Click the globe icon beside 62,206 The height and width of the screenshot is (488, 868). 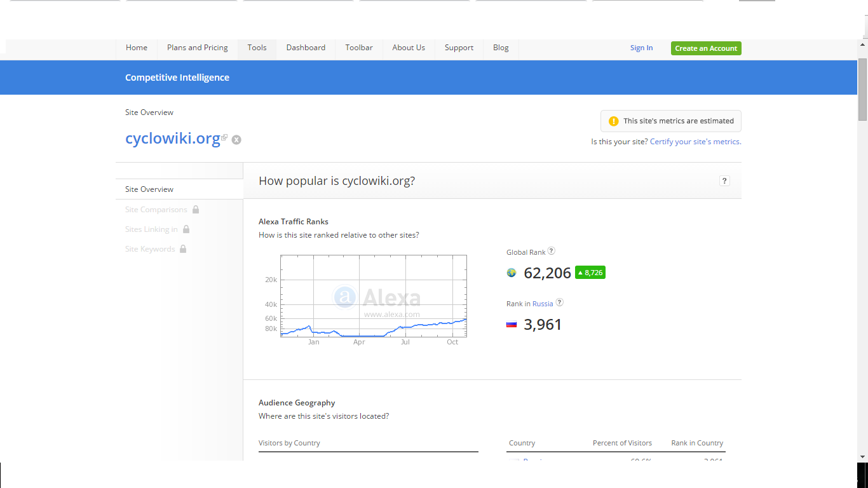(x=512, y=273)
